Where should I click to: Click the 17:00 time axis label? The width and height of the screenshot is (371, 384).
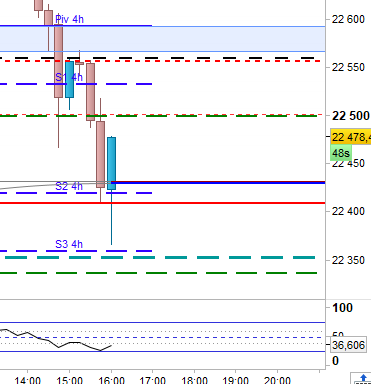click(153, 380)
